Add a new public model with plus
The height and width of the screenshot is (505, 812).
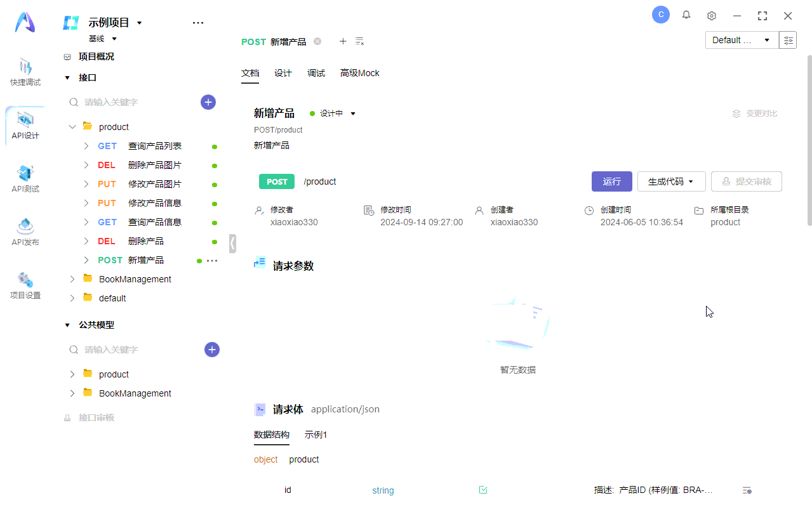(x=212, y=350)
